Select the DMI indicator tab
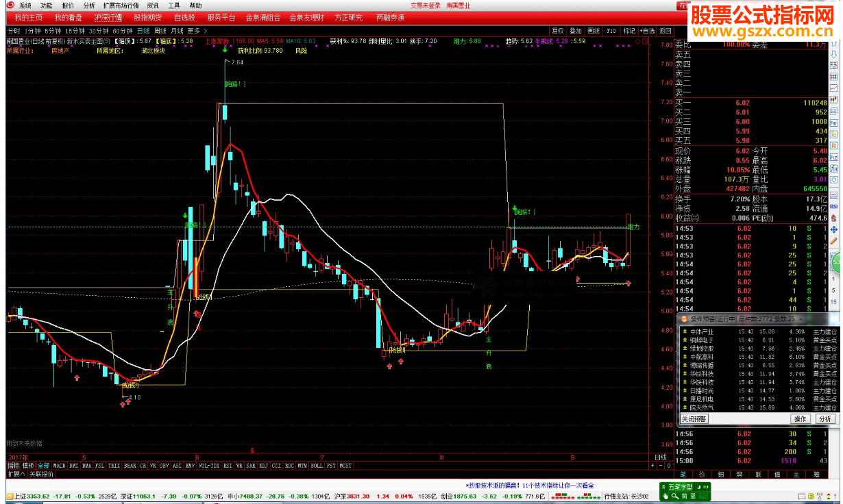843x504 pixels. pyautogui.click(x=73, y=466)
